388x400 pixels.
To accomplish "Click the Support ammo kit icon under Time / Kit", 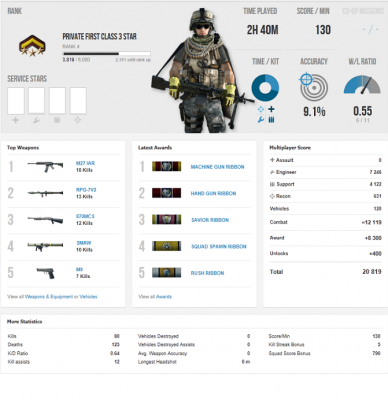I will coord(271,120).
